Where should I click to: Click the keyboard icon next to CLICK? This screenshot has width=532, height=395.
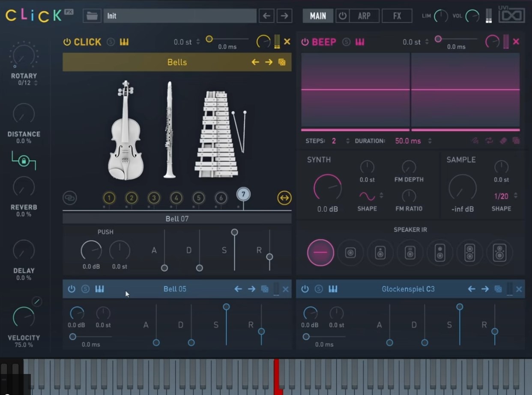[x=124, y=42]
